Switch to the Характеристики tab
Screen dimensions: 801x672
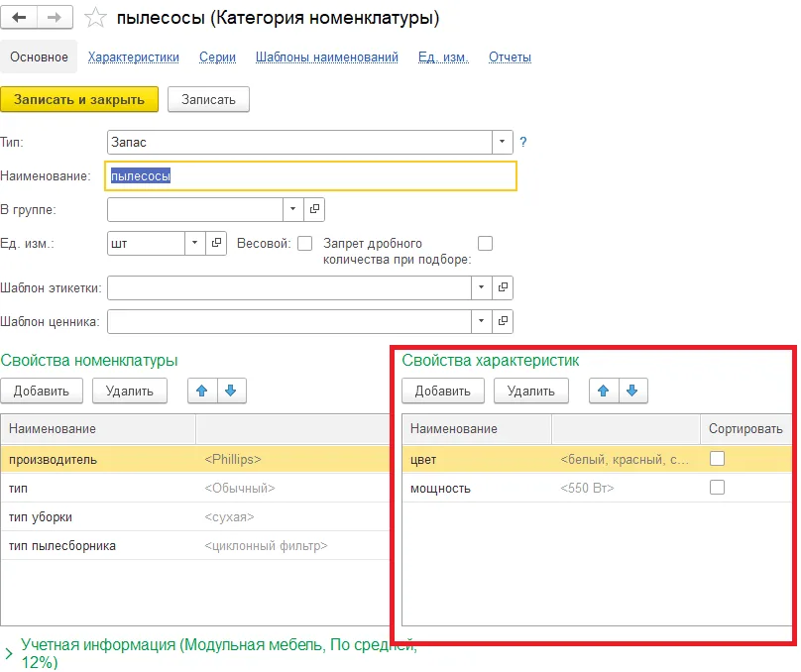[x=133, y=56]
